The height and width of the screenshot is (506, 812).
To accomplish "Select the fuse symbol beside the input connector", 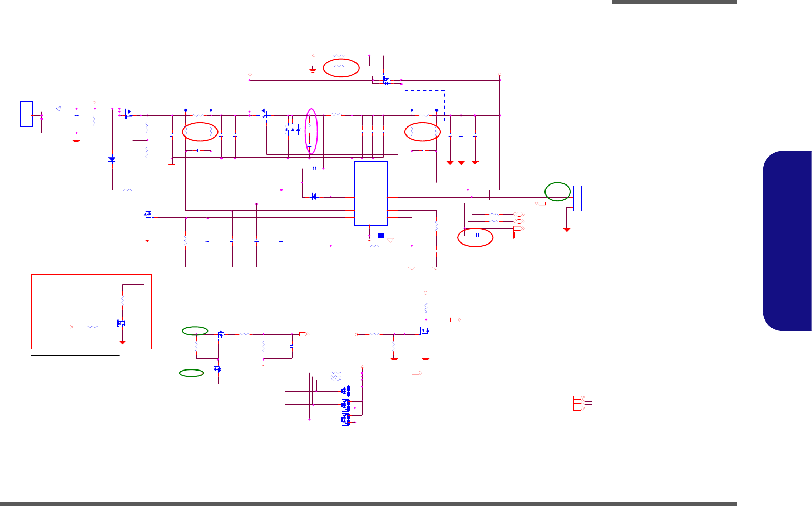I will click(58, 109).
